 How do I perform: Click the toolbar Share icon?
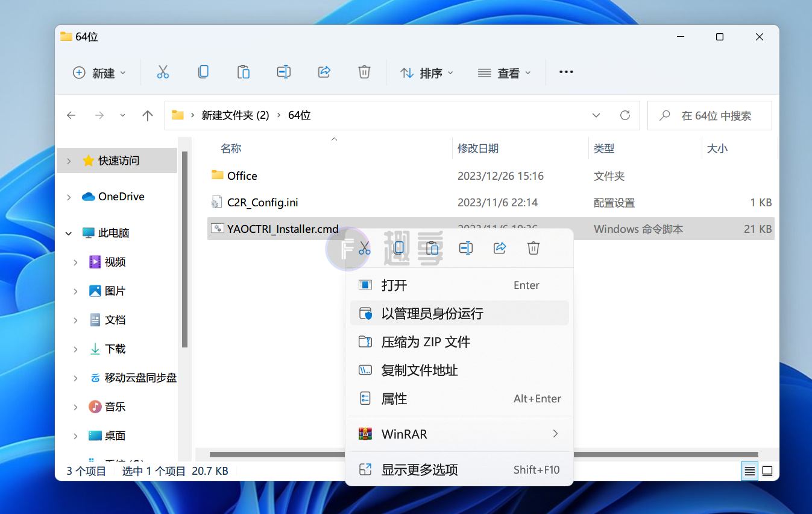pyautogui.click(x=324, y=72)
